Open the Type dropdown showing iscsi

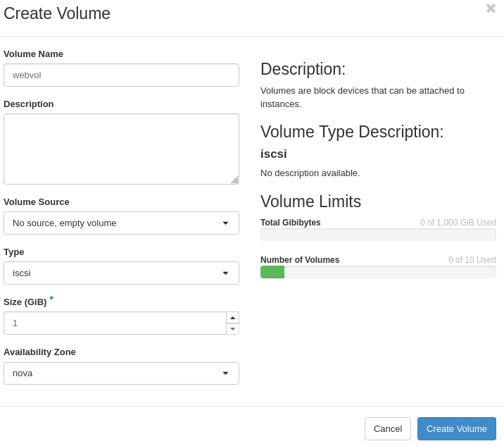121,273
